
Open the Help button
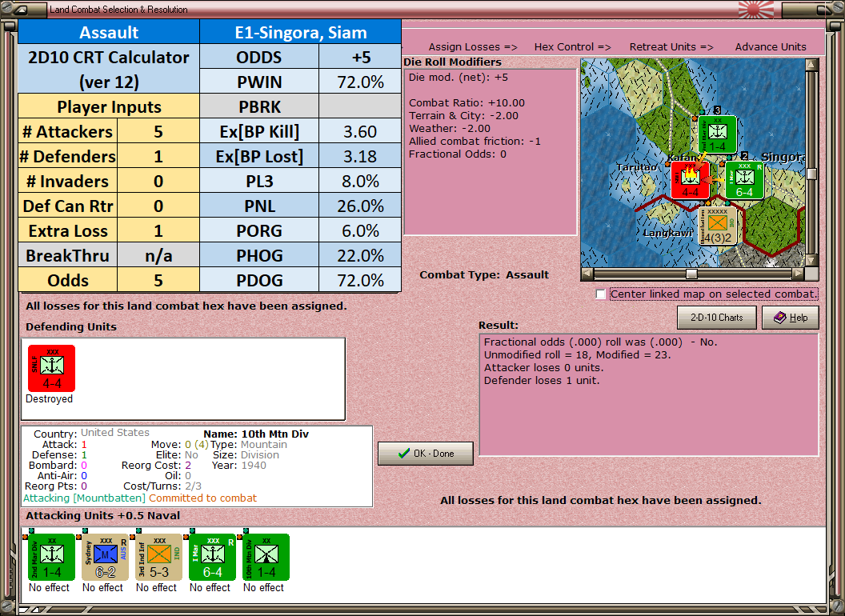pyautogui.click(x=791, y=318)
